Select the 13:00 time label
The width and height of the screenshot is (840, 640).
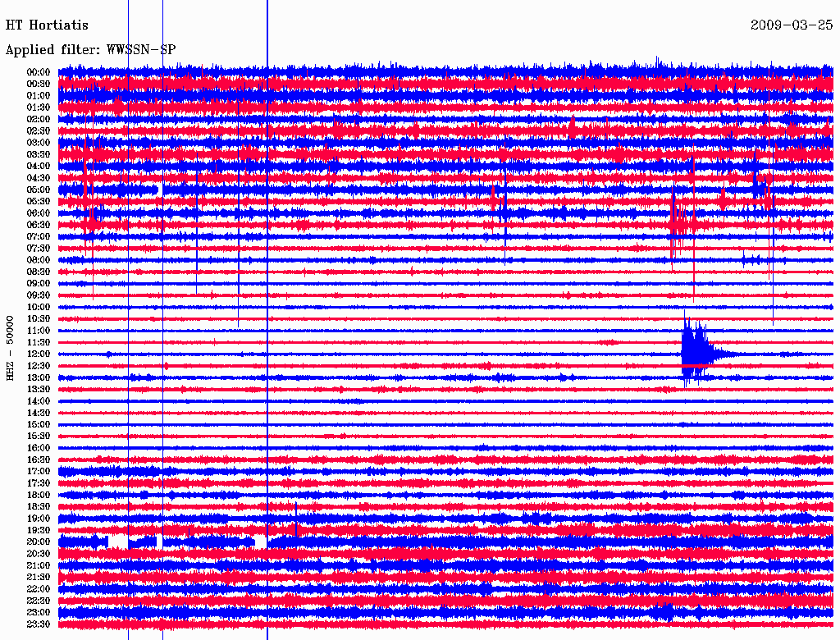(39, 378)
